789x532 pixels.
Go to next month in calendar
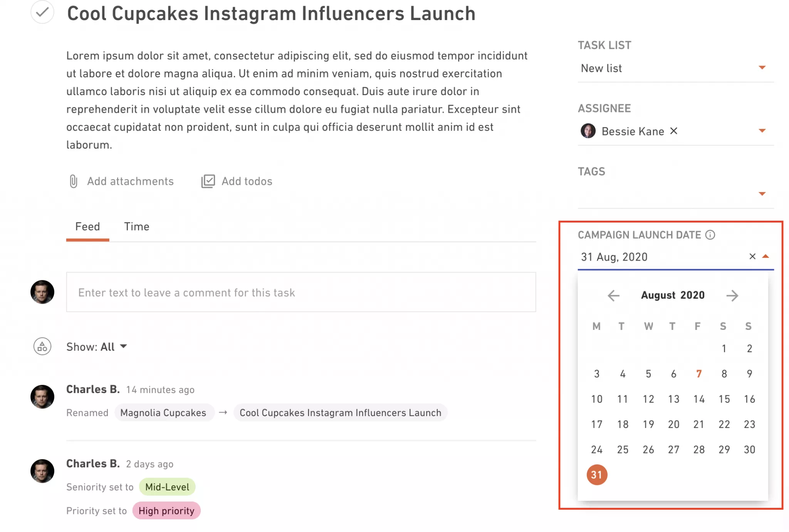732,295
